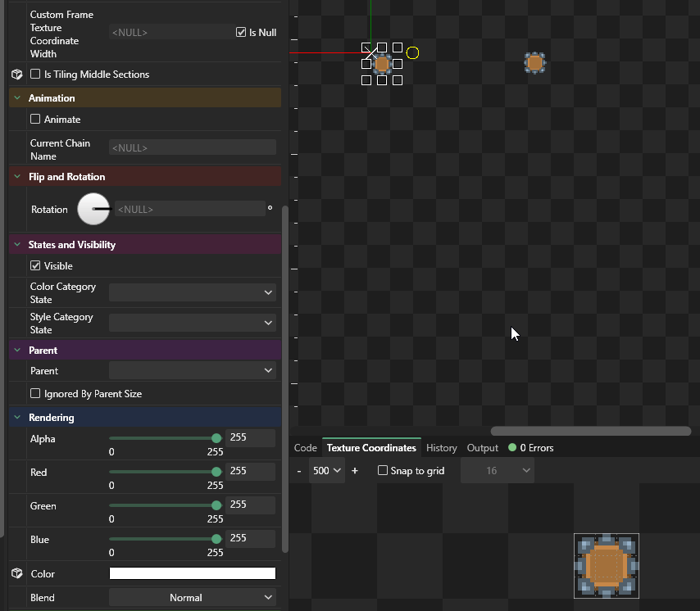Open the Blend mode dropdown
Image resolution: width=700 pixels, height=611 pixels.
193,598
